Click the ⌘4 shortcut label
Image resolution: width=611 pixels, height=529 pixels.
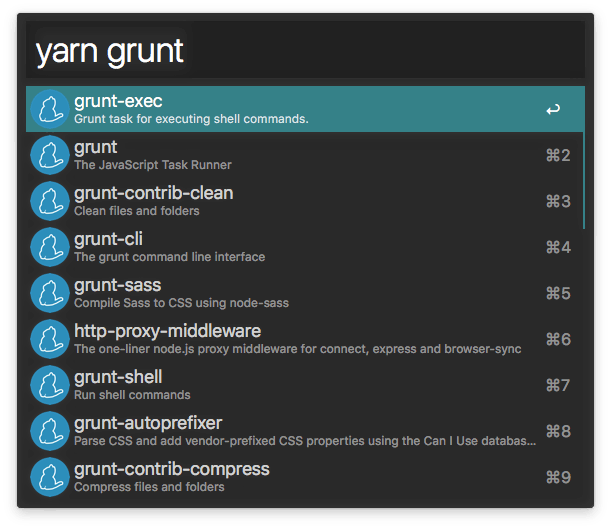558,247
